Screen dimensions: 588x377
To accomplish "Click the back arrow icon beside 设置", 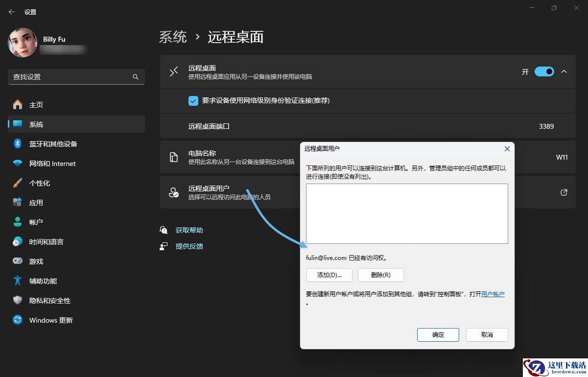I will pos(12,12).
